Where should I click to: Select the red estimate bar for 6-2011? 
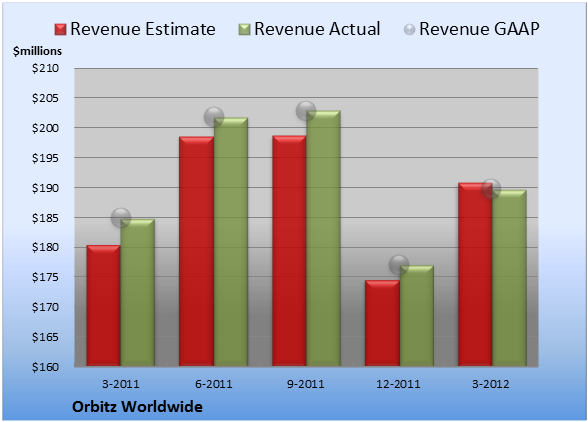(x=196, y=251)
